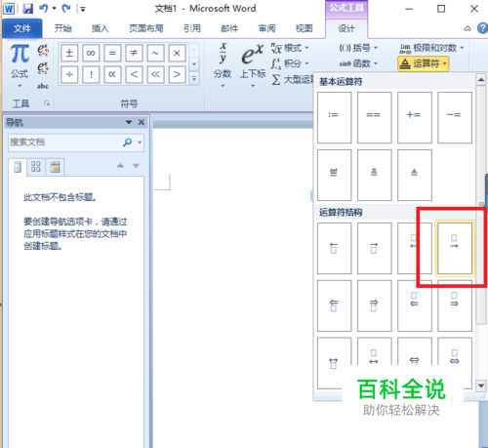488x448 pixels.
Task: Open the Customize Quick Access Toolbar dropdown
Action: [83, 10]
